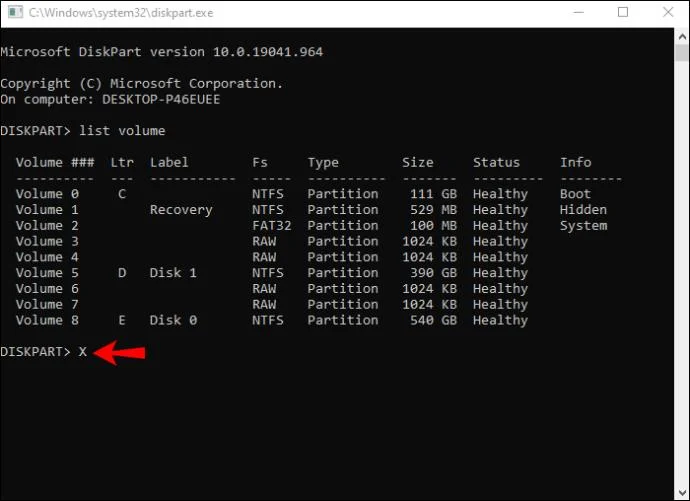Image resolution: width=690 pixels, height=501 pixels.
Task: Click the 540 GB size value
Action: (433, 321)
